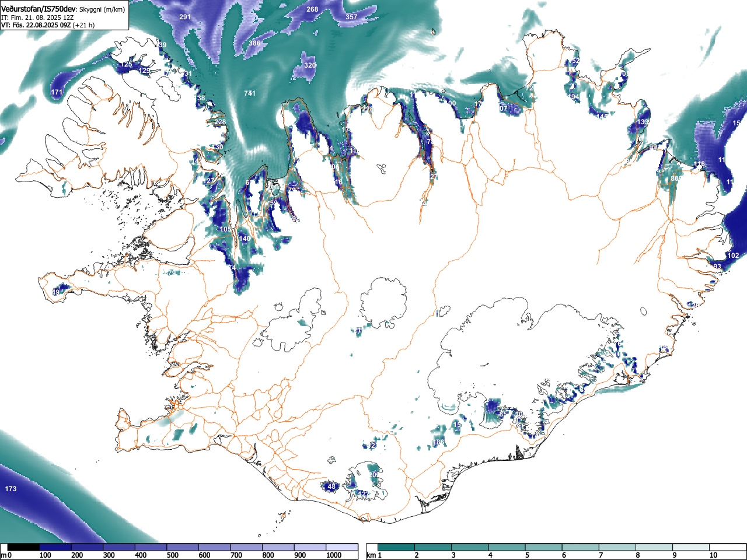Click the '700' label on the meter legend
This screenshot has width=747, height=560.
click(x=236, y=555)
